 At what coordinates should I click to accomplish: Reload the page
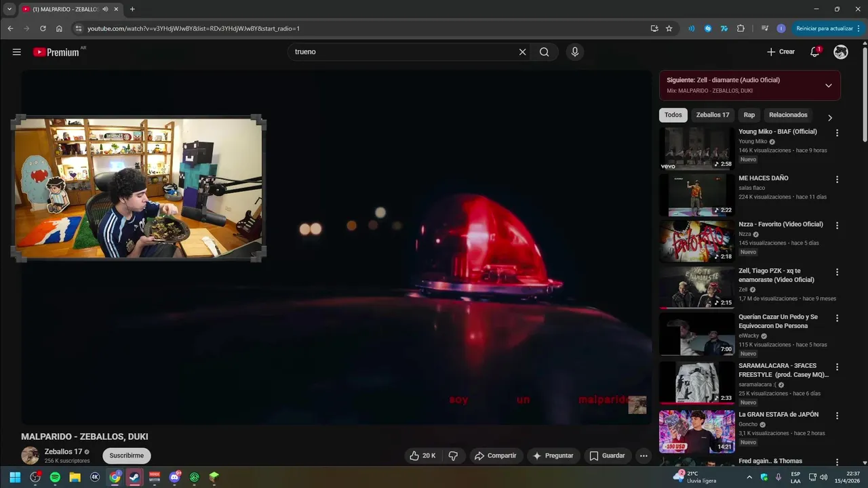click(x=43, y=28)
